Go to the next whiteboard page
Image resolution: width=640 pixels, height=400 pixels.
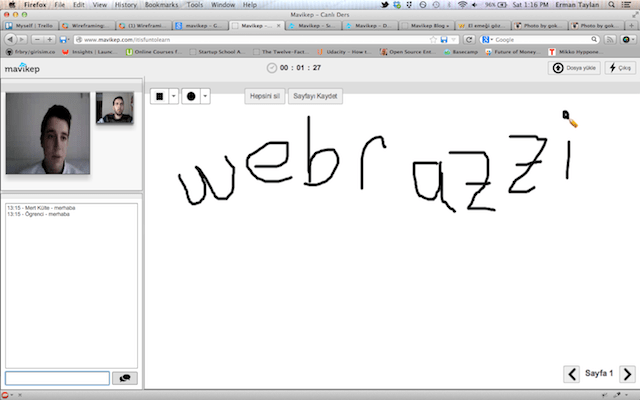(626, 374)
